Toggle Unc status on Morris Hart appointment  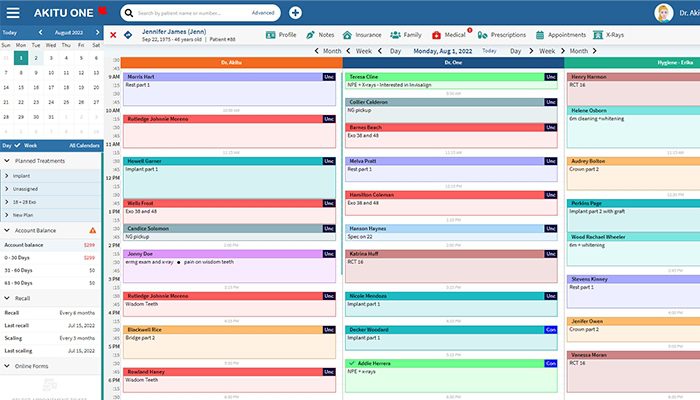click(329, 77)
